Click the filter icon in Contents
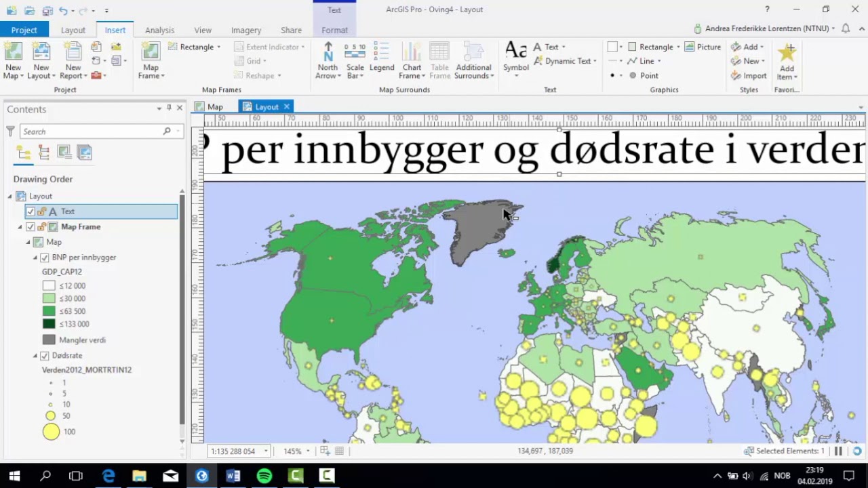 pyautogui.click(x=10, y=131)
